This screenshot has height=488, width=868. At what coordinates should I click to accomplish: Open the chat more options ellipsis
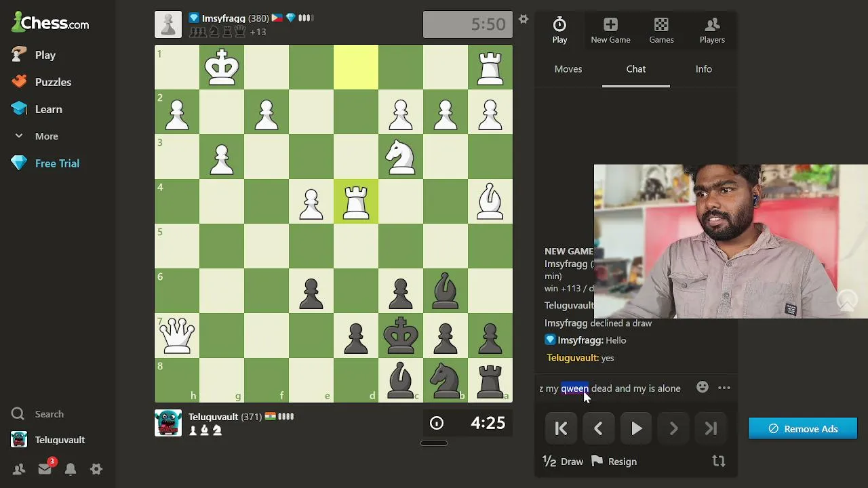click(x=724, y=388)
